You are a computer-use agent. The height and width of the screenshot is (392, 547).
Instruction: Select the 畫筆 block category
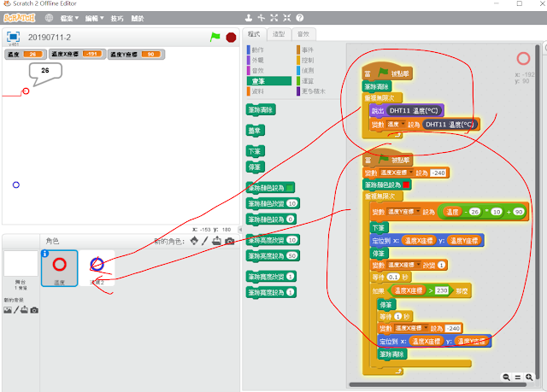tap(269, 81)
